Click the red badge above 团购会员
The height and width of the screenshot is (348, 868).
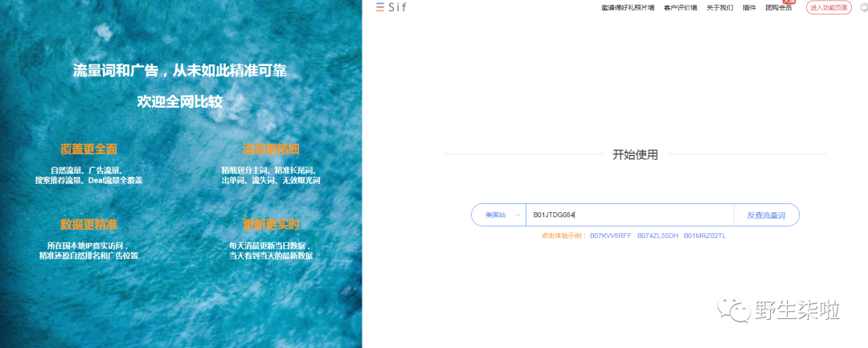click(789, 2)
